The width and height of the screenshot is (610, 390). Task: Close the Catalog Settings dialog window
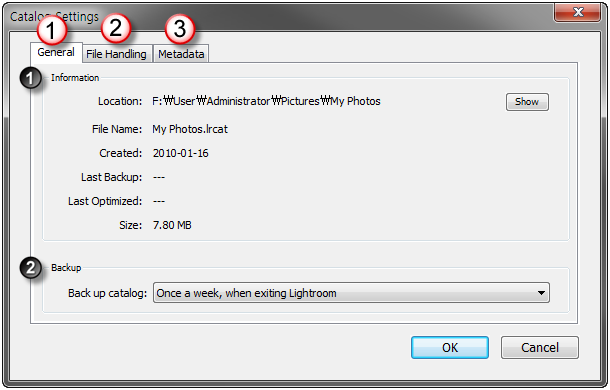click(x=578, y=12)
